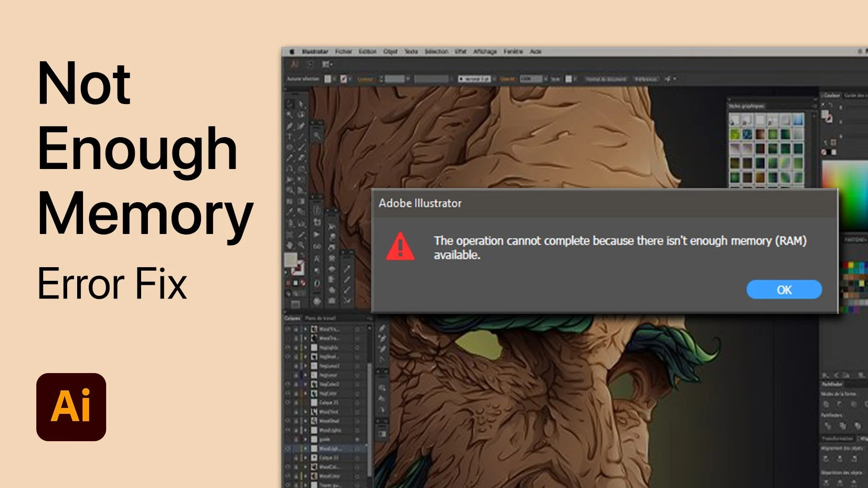Viewport: 868px width, 488px height.
Task: Pick the sky blue graphic style swatch
Action: click(798, 120)
